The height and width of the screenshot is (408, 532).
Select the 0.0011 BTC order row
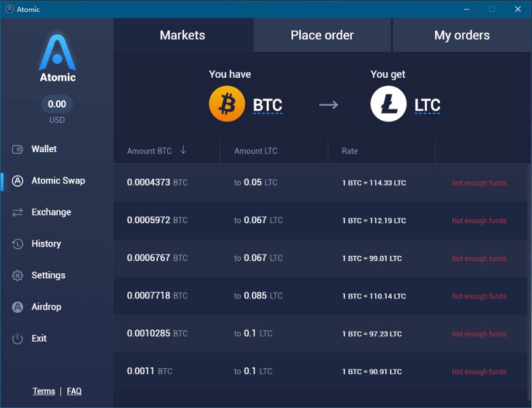[321, 371]
